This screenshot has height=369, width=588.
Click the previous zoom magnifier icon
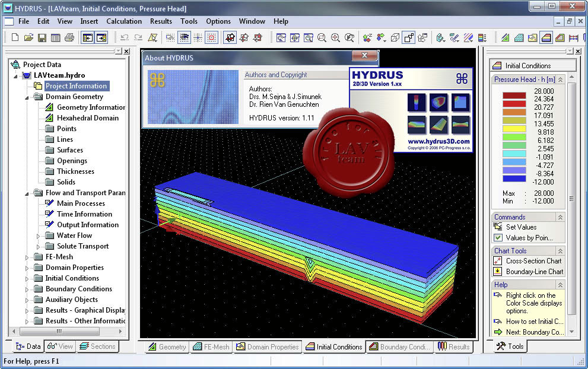click(349, 37)
